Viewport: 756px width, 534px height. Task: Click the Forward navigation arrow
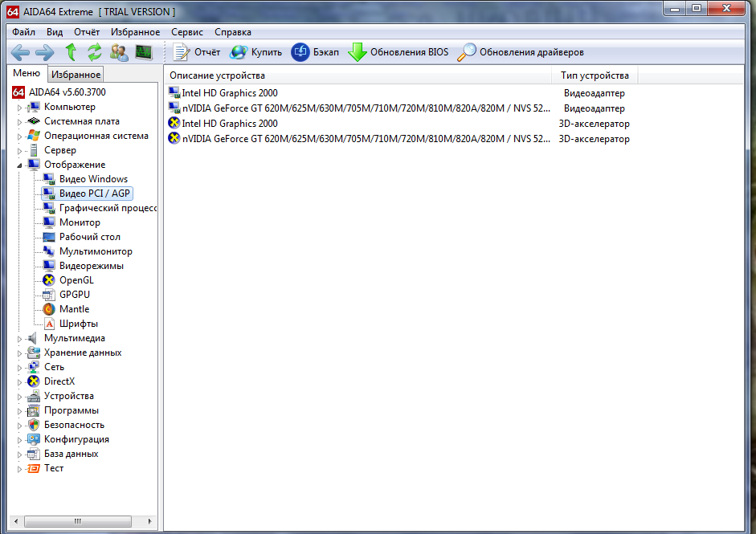[45, 52]
